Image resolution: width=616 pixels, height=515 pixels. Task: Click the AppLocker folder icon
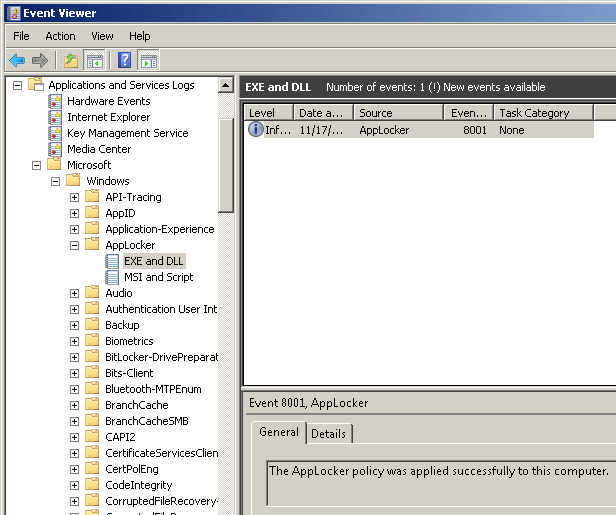click(x=92, y=244)
